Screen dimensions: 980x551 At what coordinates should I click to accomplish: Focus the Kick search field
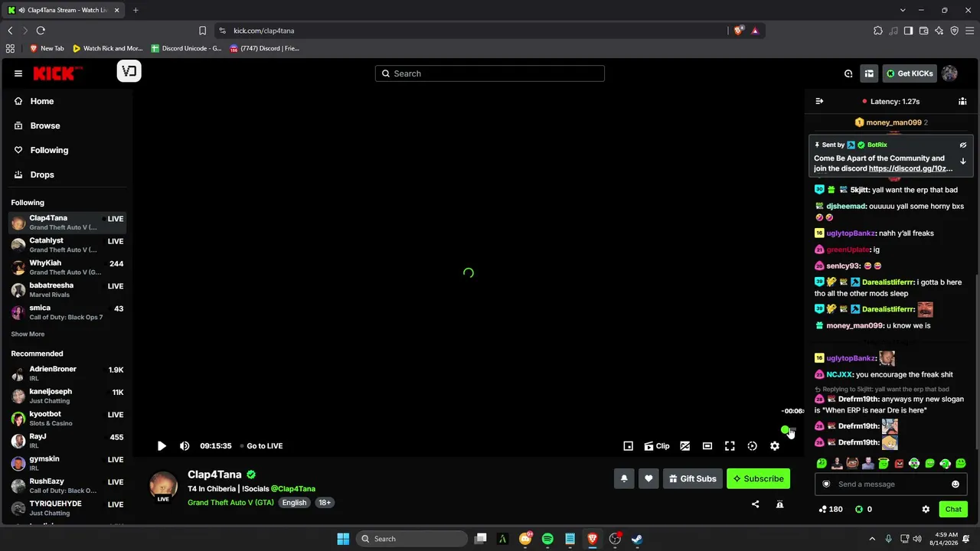click(490, 73)
